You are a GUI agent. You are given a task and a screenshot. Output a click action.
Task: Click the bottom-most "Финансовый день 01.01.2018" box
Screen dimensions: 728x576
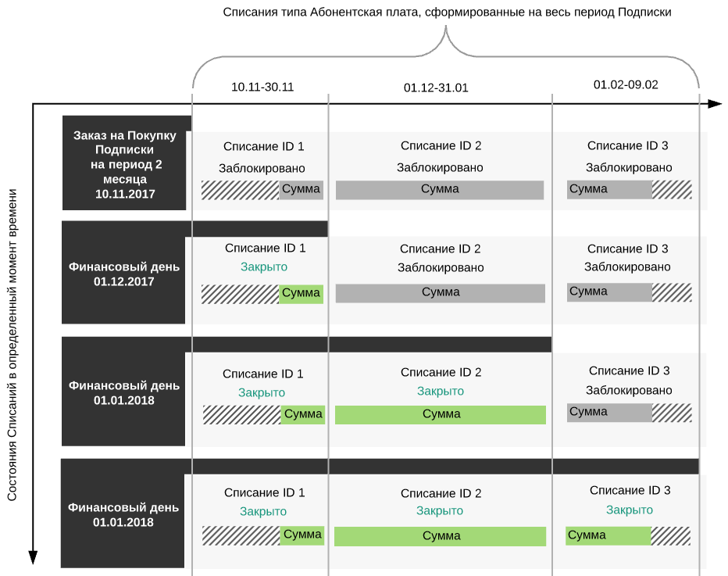click(123, 514)
